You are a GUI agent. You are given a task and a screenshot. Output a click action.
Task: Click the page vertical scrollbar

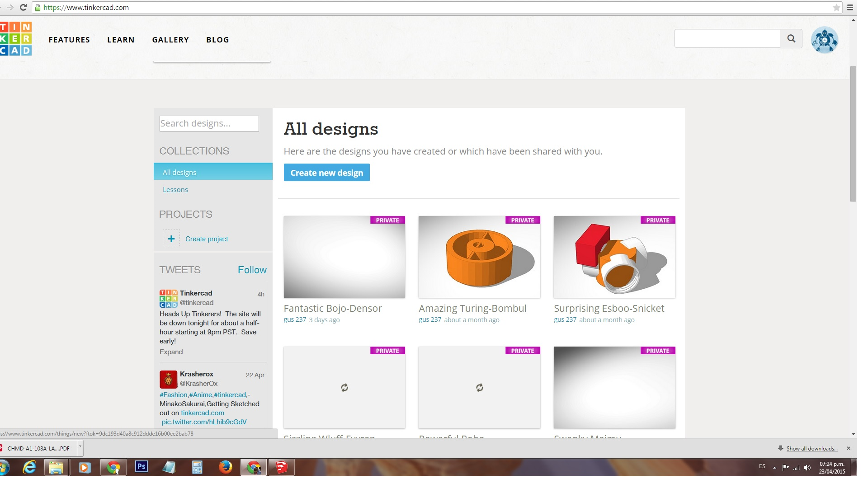(853, 134)
